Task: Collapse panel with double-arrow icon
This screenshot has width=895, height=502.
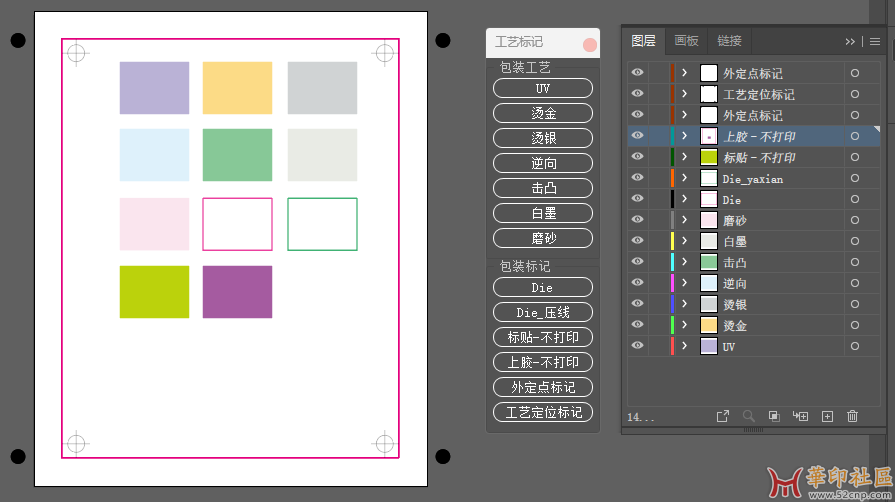Action: [x=850, y=42]
